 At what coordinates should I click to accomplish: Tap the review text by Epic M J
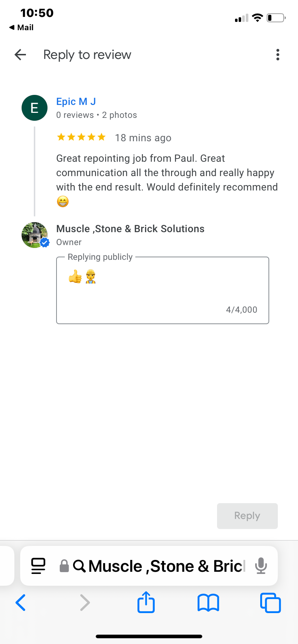[167, 173]
